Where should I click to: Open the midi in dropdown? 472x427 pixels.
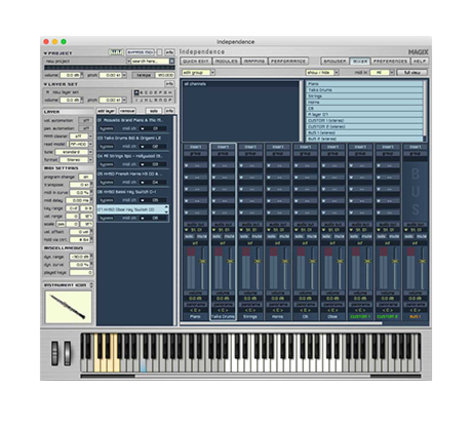(x=383, y=72)
